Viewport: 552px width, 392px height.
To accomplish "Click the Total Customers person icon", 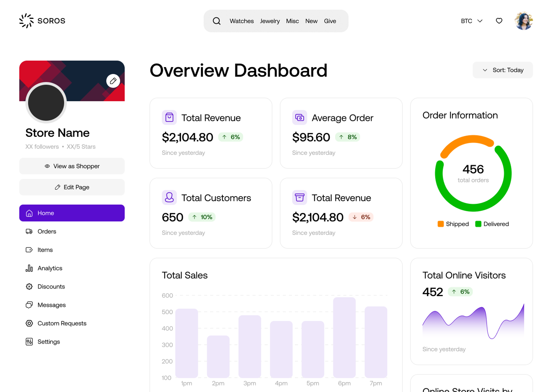I will pos(169,198).
